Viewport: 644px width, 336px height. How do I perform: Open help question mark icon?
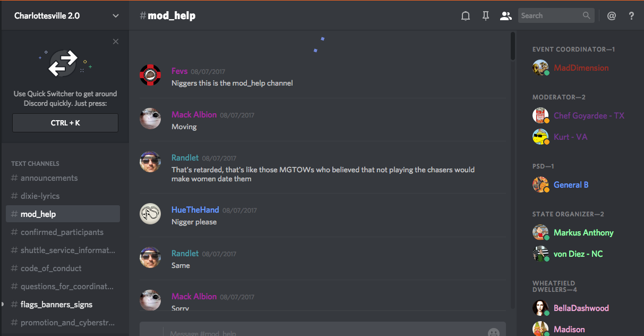(631, 16)
